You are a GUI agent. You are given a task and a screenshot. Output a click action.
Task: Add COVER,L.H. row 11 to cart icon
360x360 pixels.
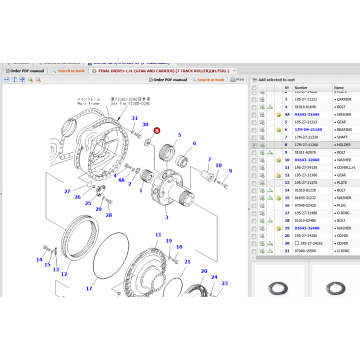262,168
